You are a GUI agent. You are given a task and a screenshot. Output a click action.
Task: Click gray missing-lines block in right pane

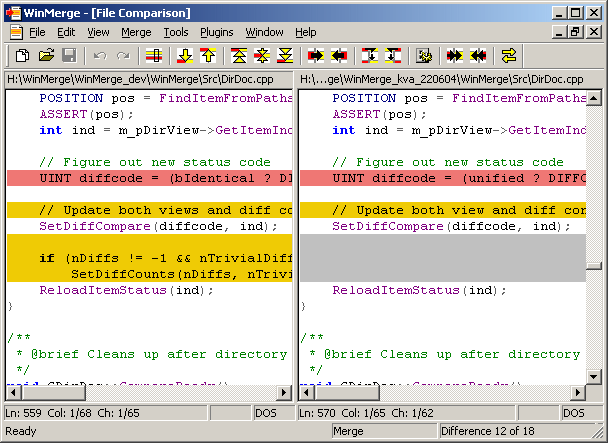coord(443,258)
